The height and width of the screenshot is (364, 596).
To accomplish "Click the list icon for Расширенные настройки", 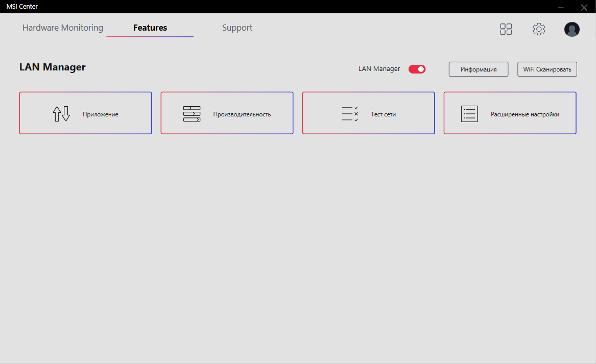I will [469, 114].
